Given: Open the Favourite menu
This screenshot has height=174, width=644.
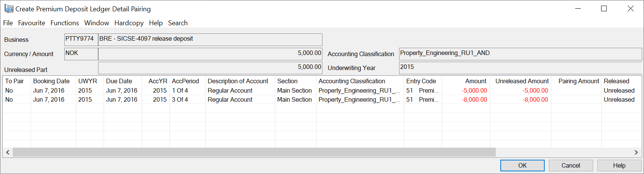Looking at the screenshot, I should point(32,23).
